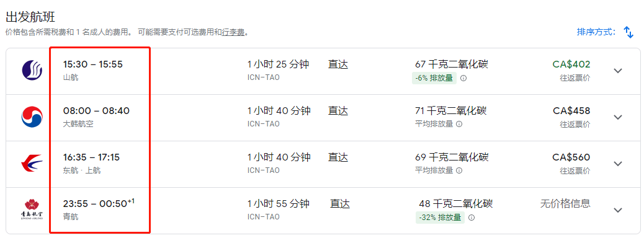
Task: Open the 排序方式 sort menu
Action: pyautogui.click(x=596, y=32)
